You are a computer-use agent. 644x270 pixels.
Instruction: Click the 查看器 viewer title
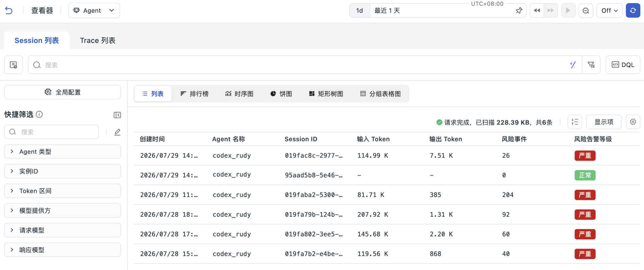click(42, 10)
